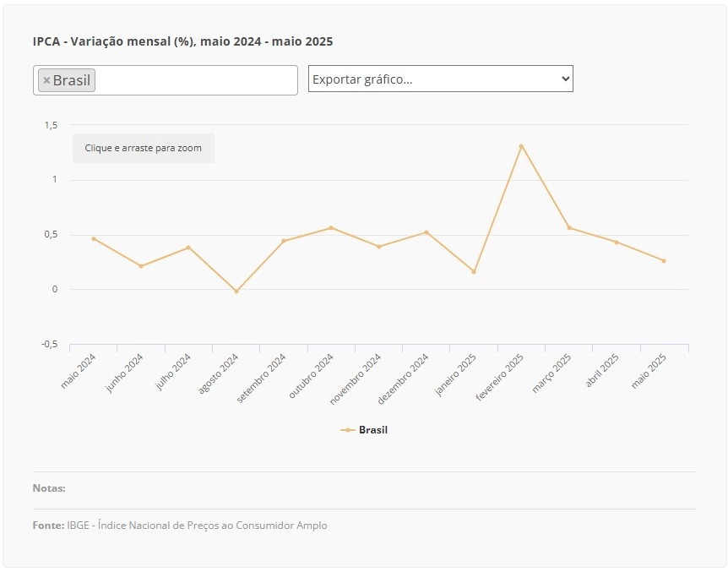The width and height of the screenshot is (728, 572).
Task: Select the agosto 2024 lowest data point
Action: (236, 291)
